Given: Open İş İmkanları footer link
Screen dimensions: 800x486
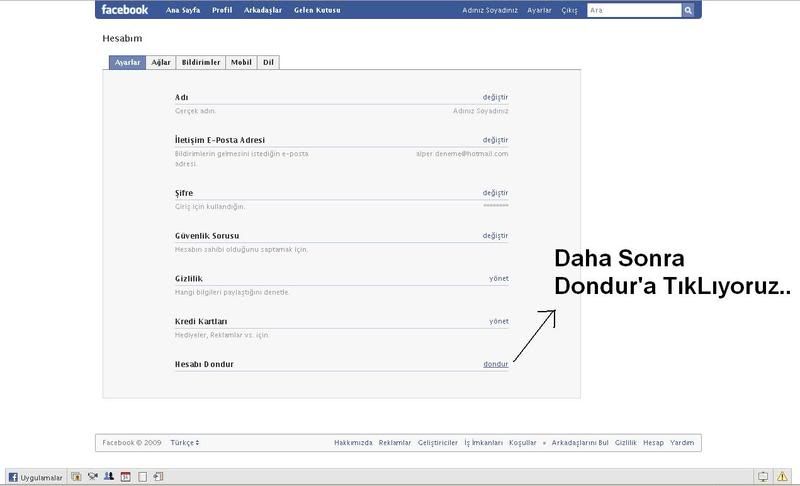Looking at the screenshot, I should click(484, 443).
